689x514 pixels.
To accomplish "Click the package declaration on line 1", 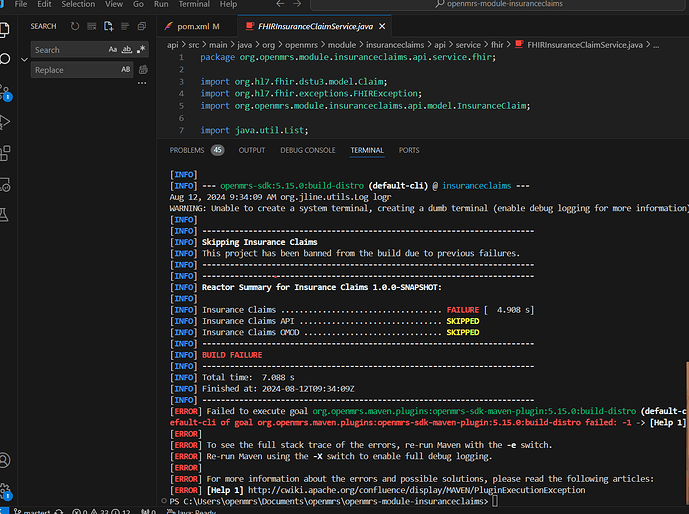I will pyautogui.click(x=348, y=57).
